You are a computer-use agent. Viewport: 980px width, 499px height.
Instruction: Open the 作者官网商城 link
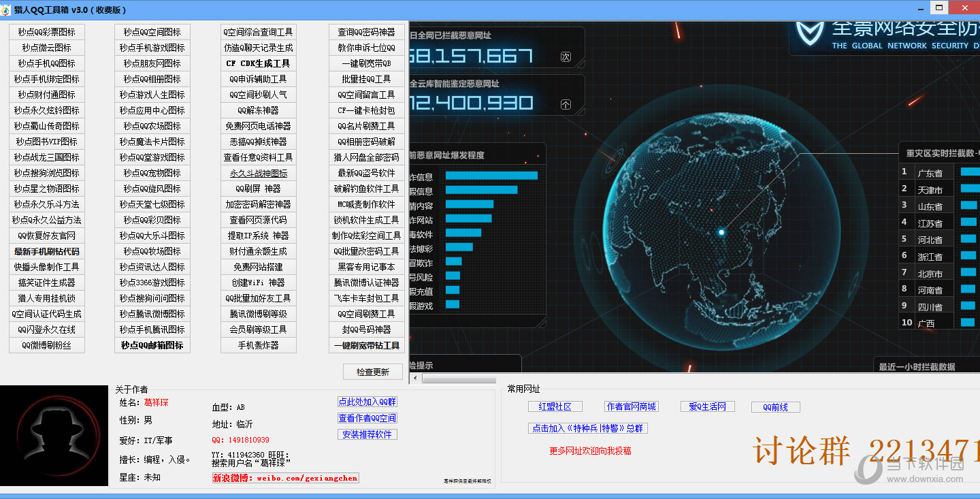coord(632,406)
